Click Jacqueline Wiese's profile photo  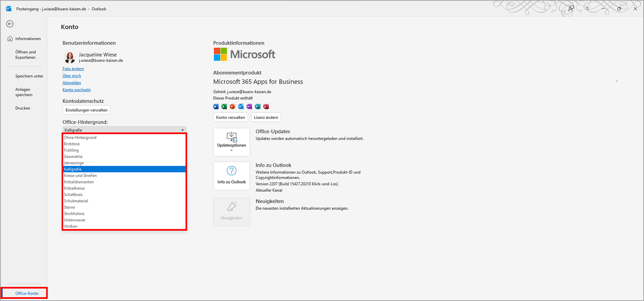[x=70, y=57]
